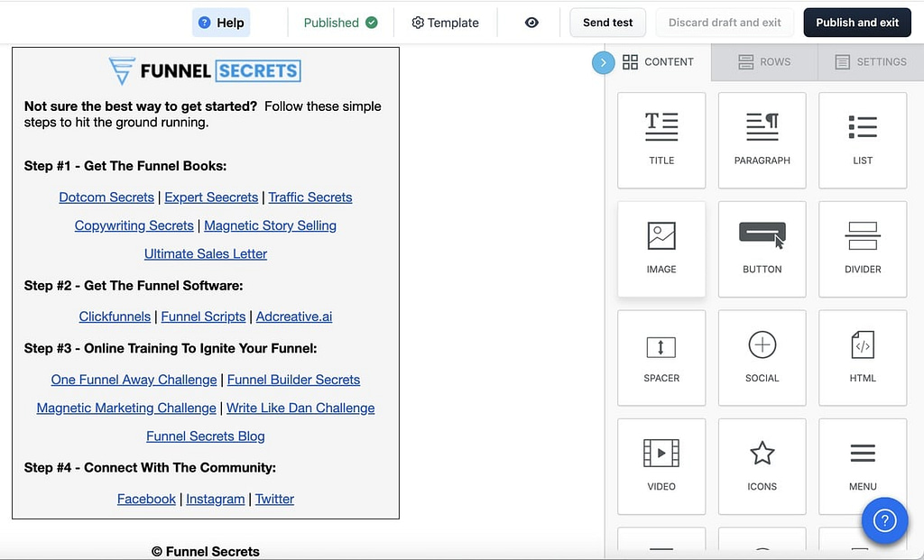The image size is (924, 560).
Task: Select the 'Step #2 - Get The Funnel Software' heading
Action: pyautogui.click(x=134, y=286)
